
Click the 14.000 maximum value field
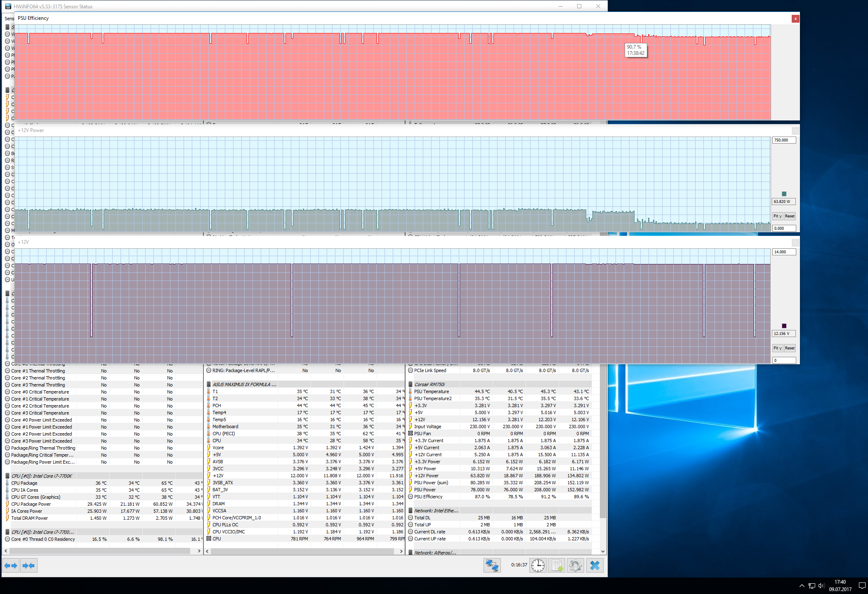click(784, 252)
